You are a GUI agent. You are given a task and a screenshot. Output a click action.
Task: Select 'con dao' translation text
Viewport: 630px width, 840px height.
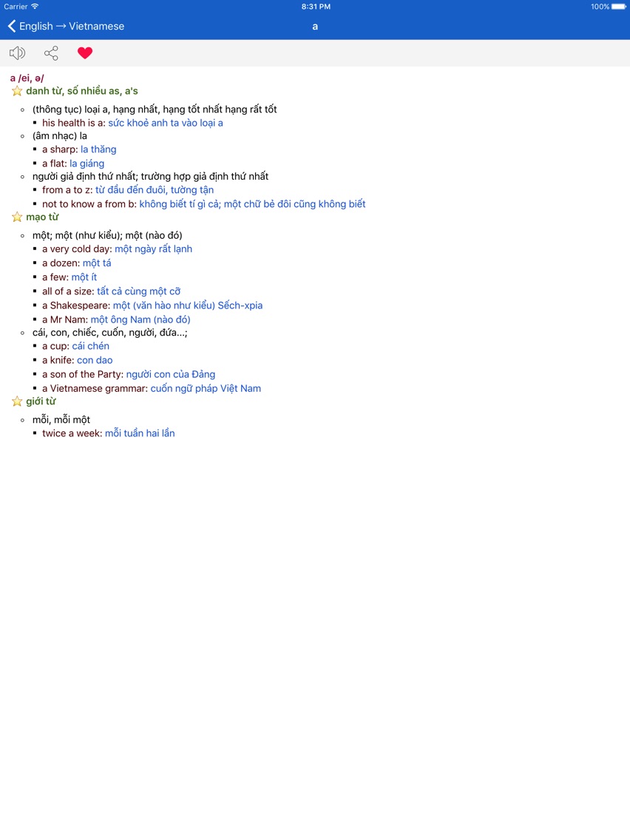(95, 360)
